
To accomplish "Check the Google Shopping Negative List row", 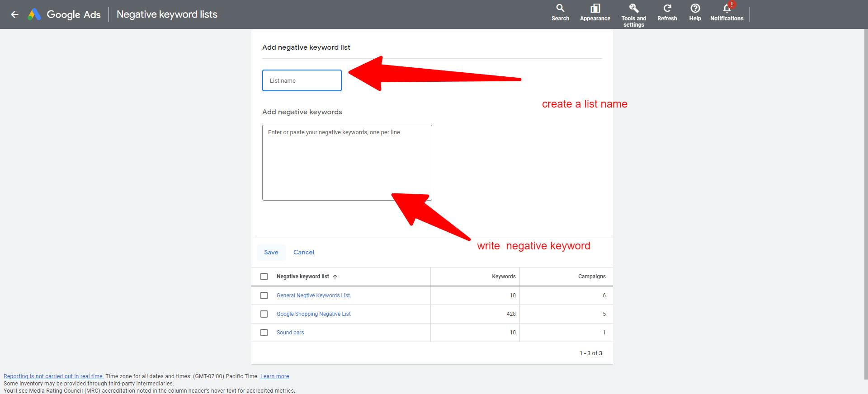I will (264, 314).
